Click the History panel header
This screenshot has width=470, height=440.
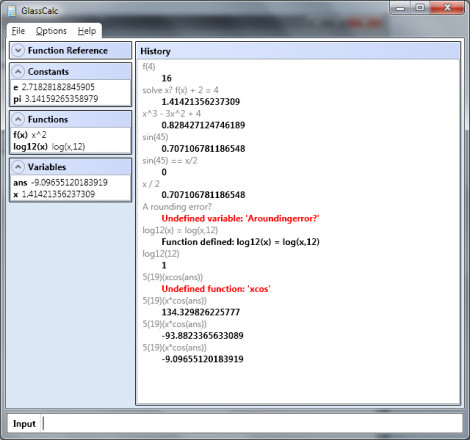pyautogui.click(x=298, y=51)
